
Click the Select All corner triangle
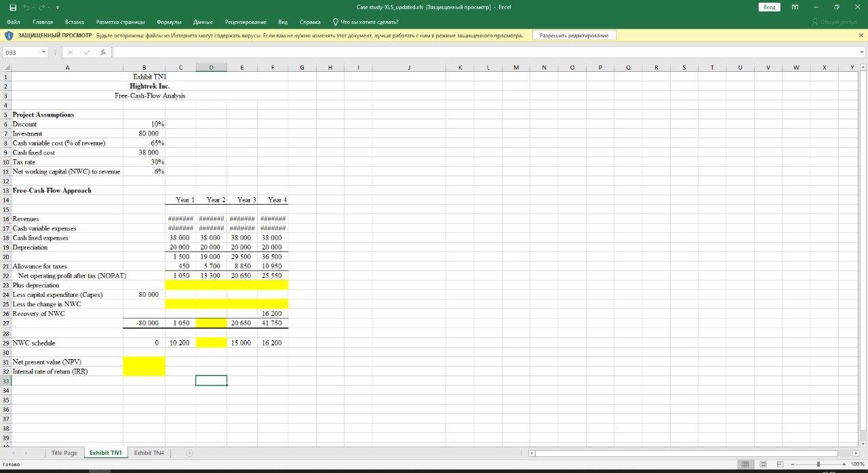(x=6, y=68)
